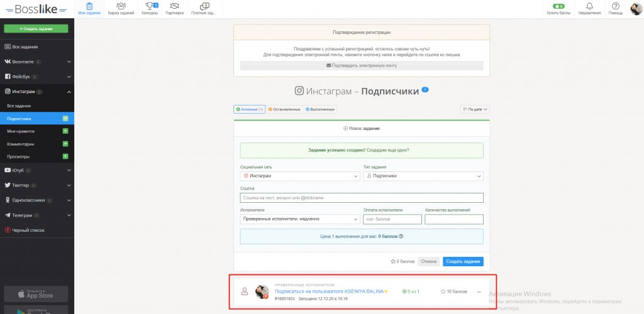Viewport: 644px width, 314px height.
Task: Expand Одноклассники sidebar section
Action: [37, 200]
